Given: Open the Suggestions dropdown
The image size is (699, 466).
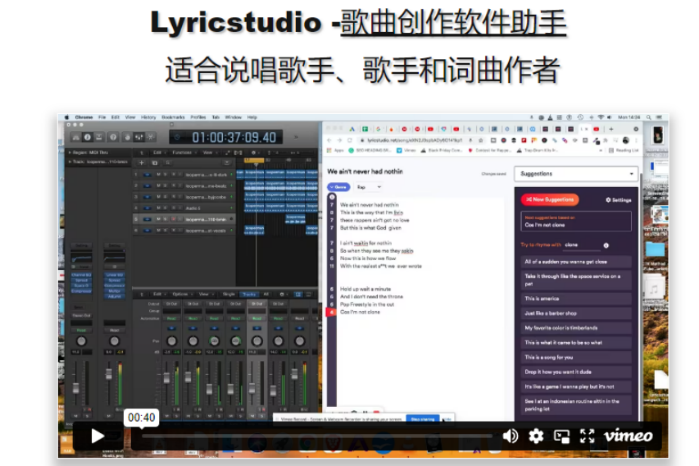Looking at the screenshot, I should pyautogui.click(x=576, y=173).
